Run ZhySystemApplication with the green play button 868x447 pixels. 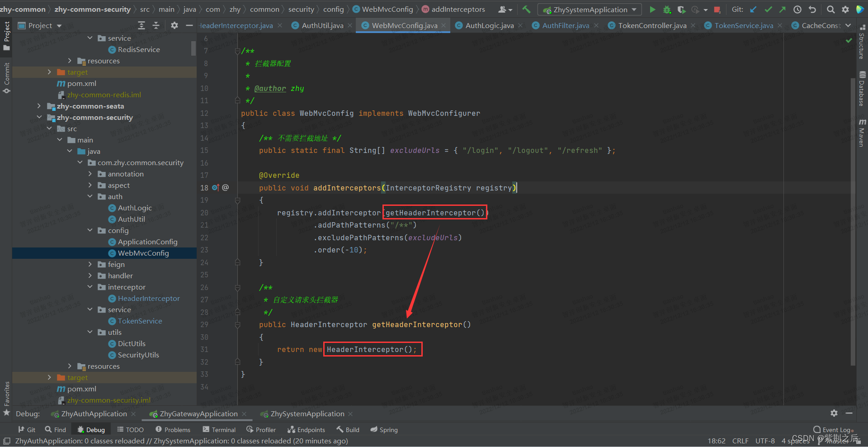[x=652, y=10]
